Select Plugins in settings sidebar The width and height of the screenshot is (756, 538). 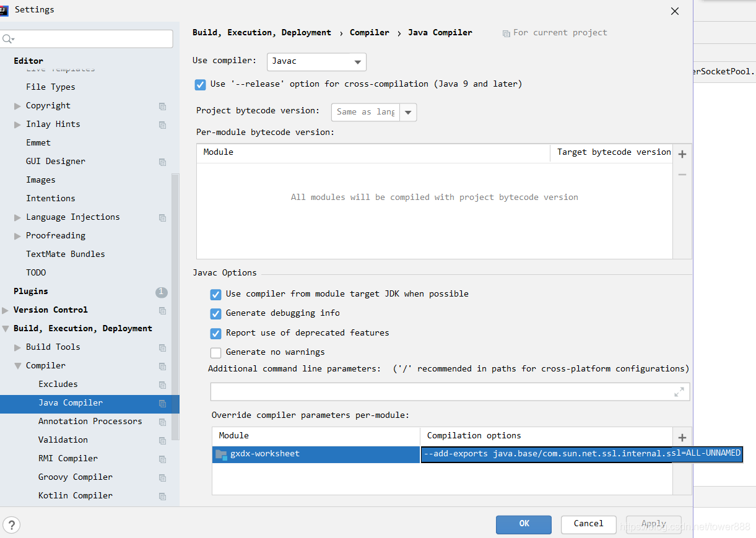30,291
